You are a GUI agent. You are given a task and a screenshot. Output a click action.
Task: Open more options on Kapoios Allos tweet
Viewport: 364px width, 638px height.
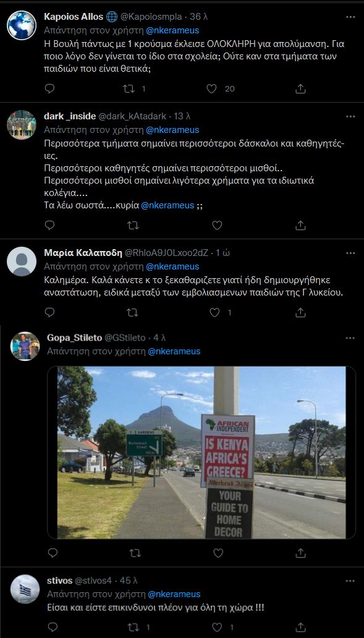pos(350,17)
